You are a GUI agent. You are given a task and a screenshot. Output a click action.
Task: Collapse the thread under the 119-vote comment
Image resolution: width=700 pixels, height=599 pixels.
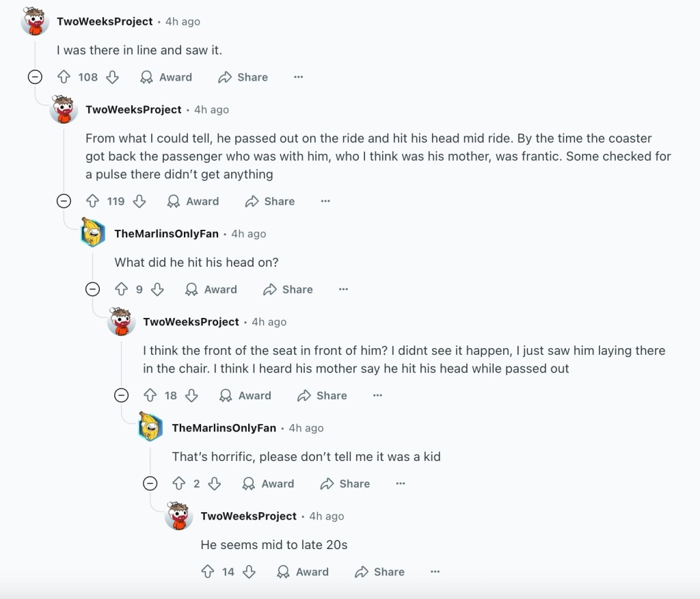pos(63,201)
